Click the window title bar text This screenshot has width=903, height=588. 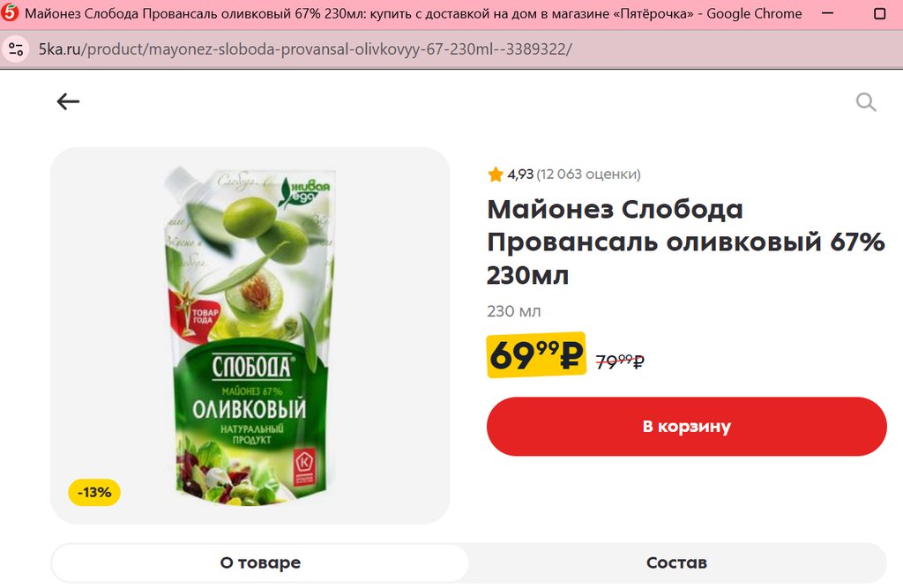(413, 13)
